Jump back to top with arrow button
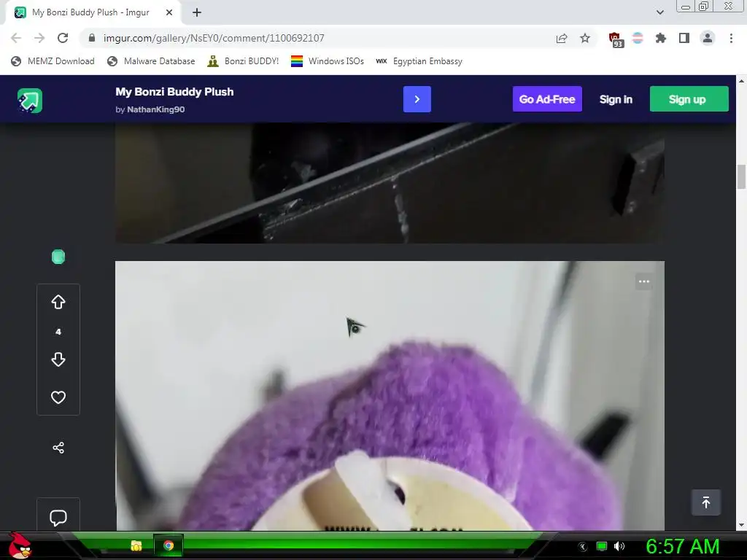747x560 pixels. pyautogui.click(x=706, y=502)
